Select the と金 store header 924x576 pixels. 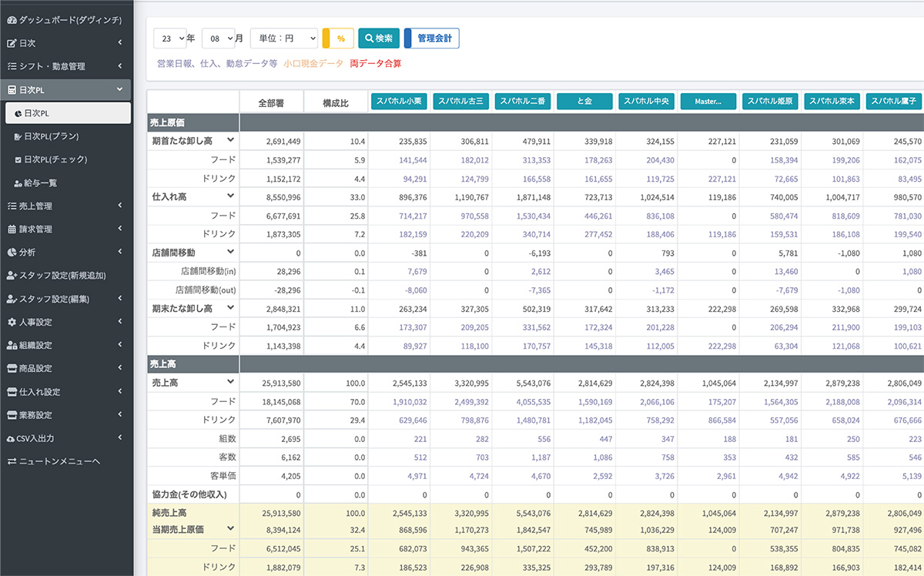584,101
